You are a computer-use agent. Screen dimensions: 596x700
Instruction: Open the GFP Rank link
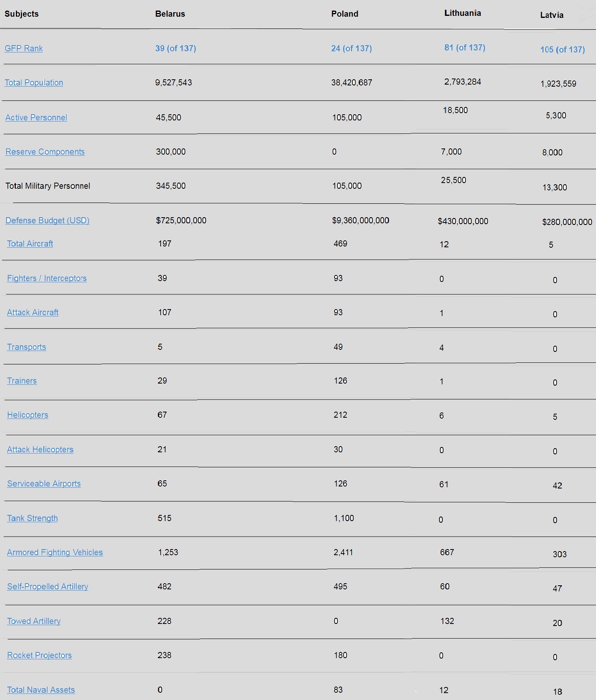coord(24,48)
